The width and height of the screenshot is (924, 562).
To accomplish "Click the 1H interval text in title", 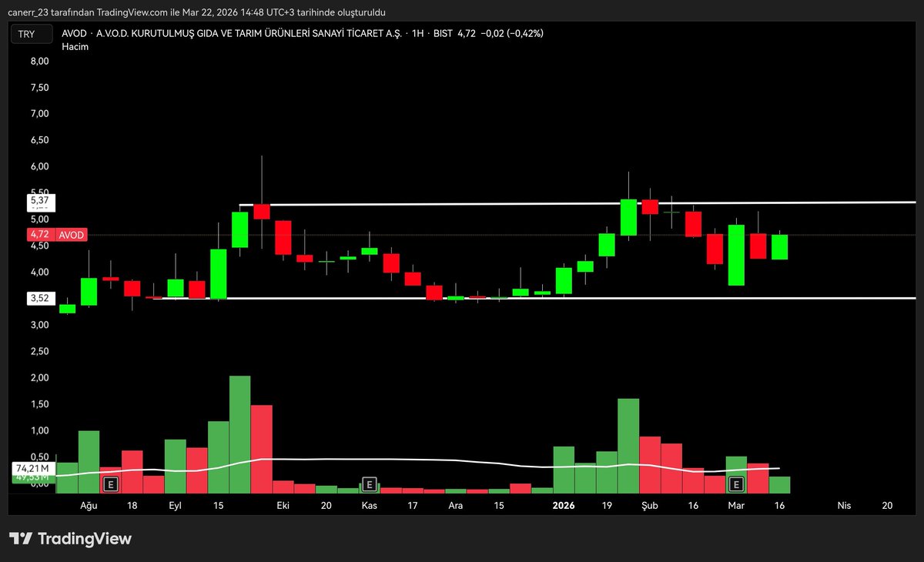I will pos(419,34).
